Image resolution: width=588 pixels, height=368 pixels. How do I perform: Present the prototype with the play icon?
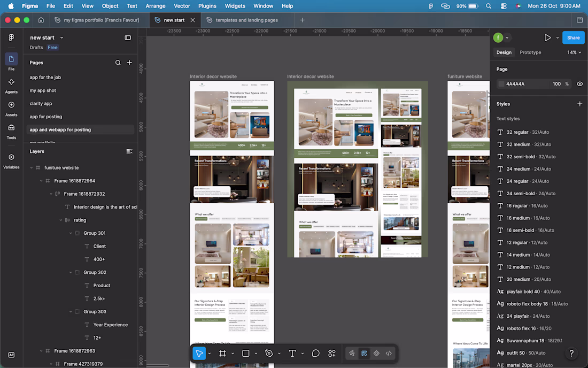tap(547, 37)
